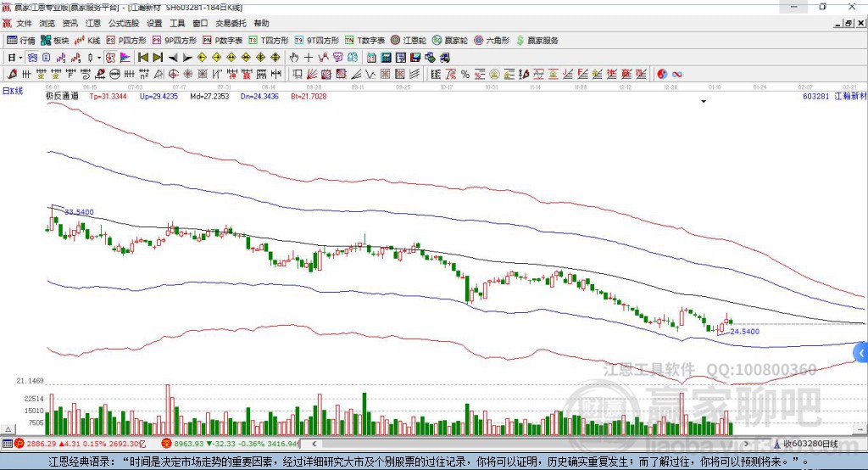Click the blue infinity symbol icon

coord(676,74)
